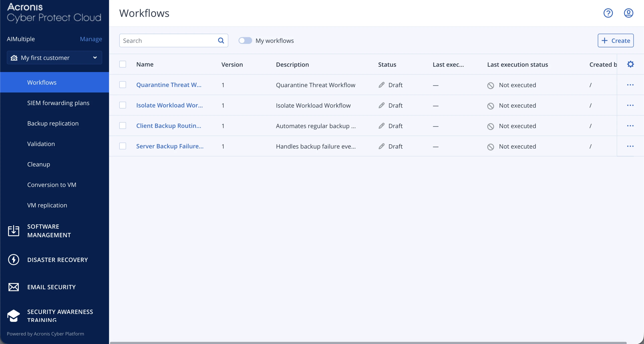Open Cleanup in sidebar
Viewport: 644px width, 344px height.
[x=38, y=164]
